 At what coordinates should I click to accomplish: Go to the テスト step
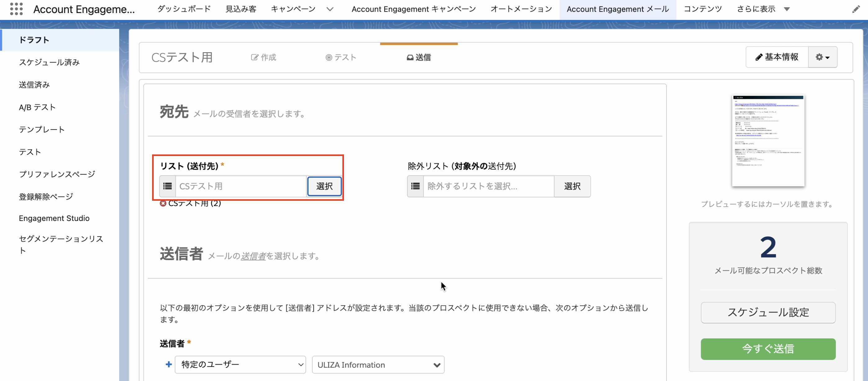(341, 57)
